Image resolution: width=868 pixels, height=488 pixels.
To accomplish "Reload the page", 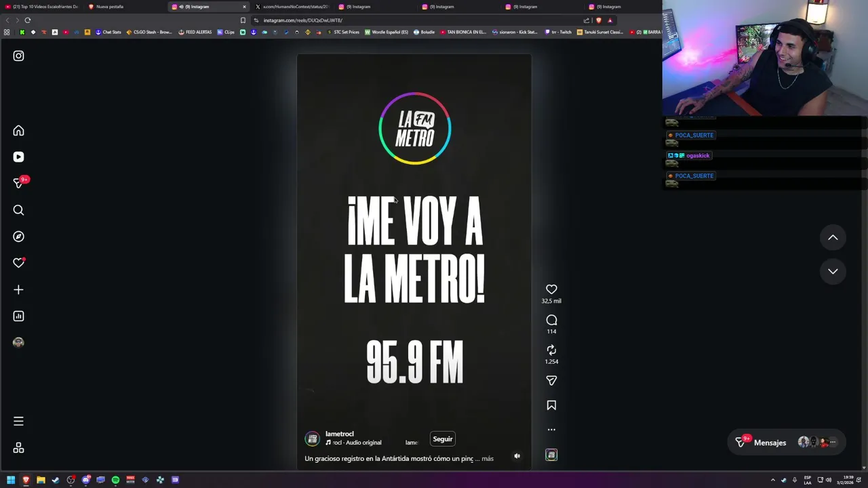I will (28, 20).
